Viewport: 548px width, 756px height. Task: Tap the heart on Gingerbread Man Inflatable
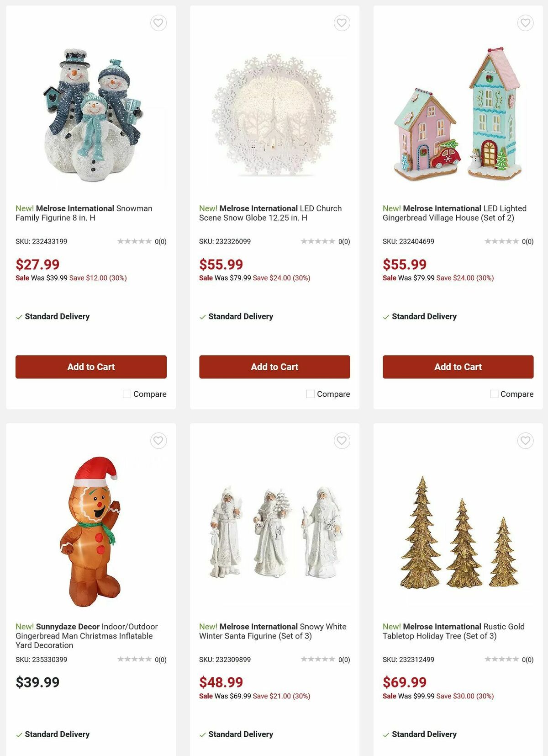point(158,441)
